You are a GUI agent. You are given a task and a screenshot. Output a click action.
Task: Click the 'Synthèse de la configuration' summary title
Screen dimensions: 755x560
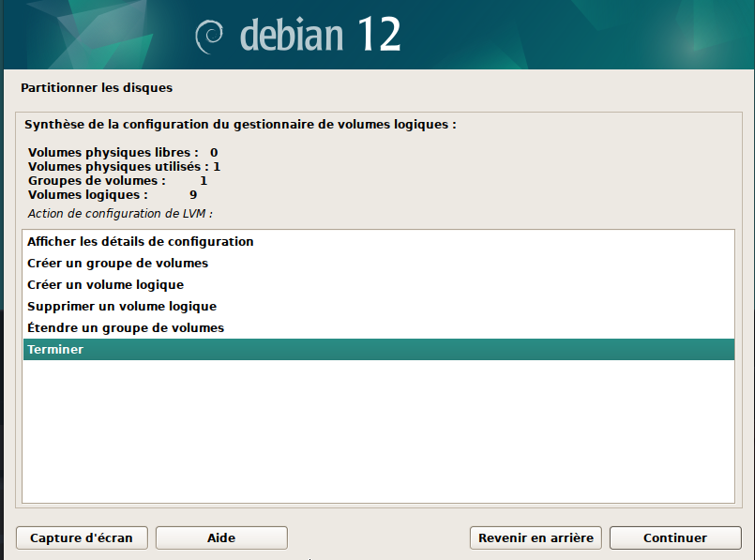[240, 125]
